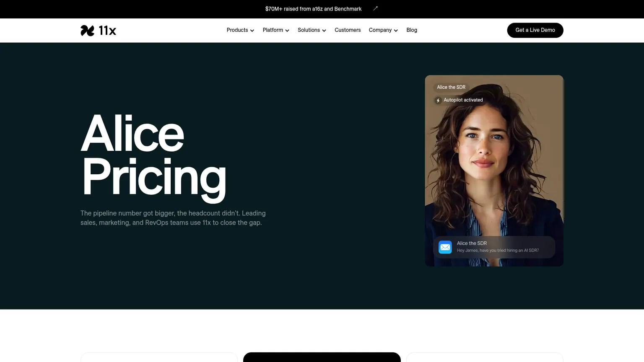Click the 11x logo in the header
The image size is (644, 362).
pyautogui.click(x=98, y=30)
